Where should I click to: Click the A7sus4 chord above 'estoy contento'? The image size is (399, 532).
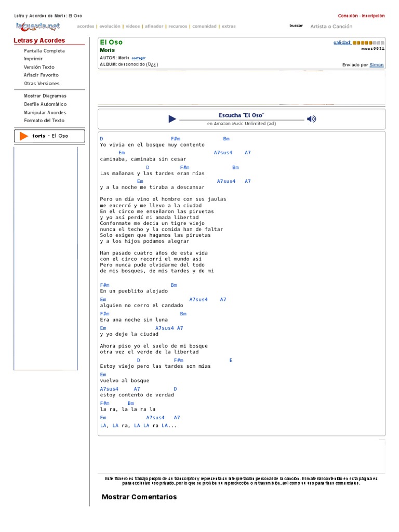point(109,389)
